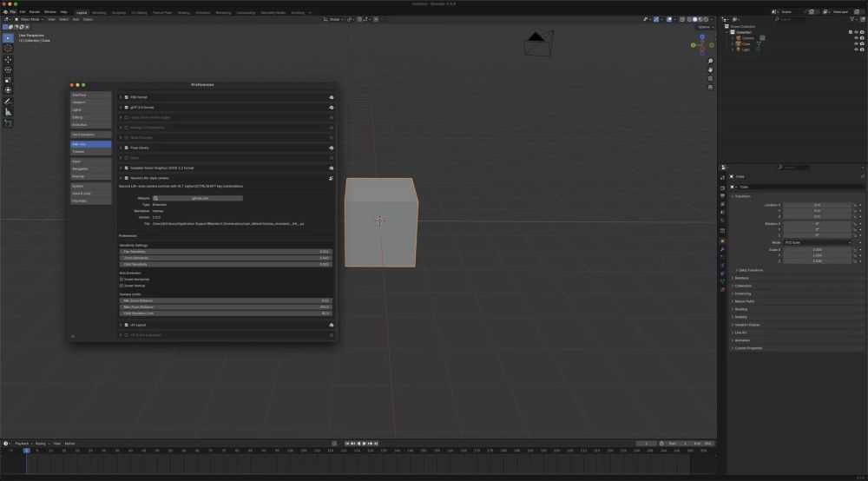Disable the Pose Library add-on checkbox
The image size is (868, 481).
(x=126, y=148)
